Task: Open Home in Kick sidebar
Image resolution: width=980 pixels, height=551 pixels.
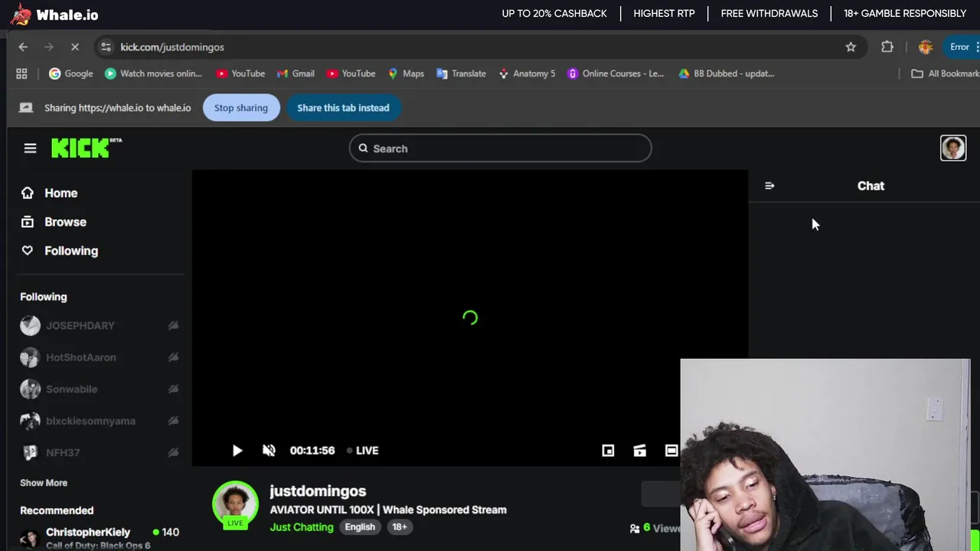Action: tap(49, 193)
